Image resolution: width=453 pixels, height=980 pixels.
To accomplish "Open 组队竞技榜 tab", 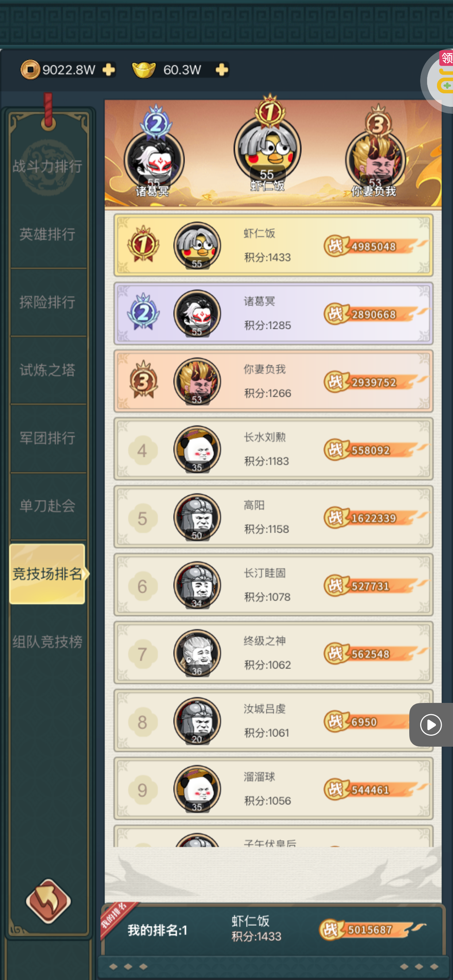I will click(48, 642).
